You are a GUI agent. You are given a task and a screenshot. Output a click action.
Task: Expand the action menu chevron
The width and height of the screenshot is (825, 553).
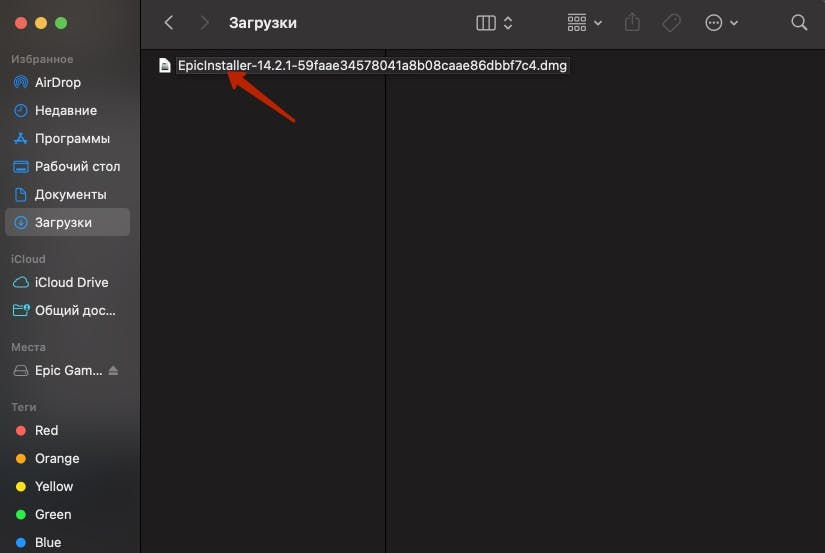coord(734,23)
